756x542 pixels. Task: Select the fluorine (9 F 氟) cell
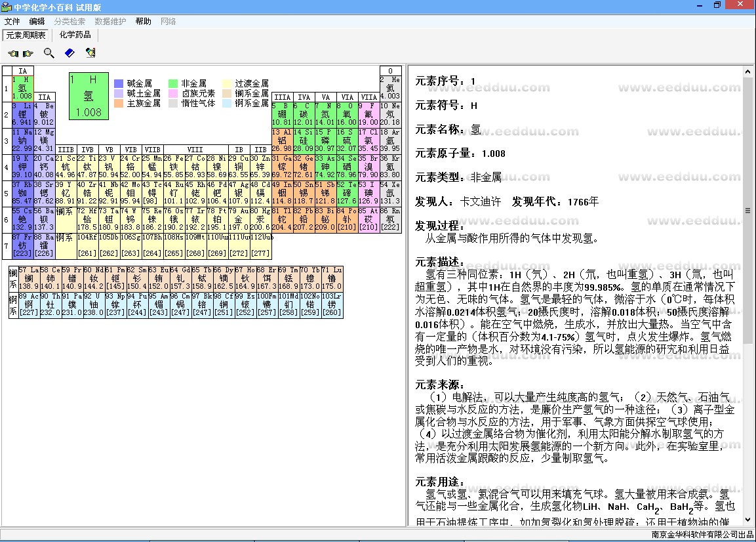point(369,114)
